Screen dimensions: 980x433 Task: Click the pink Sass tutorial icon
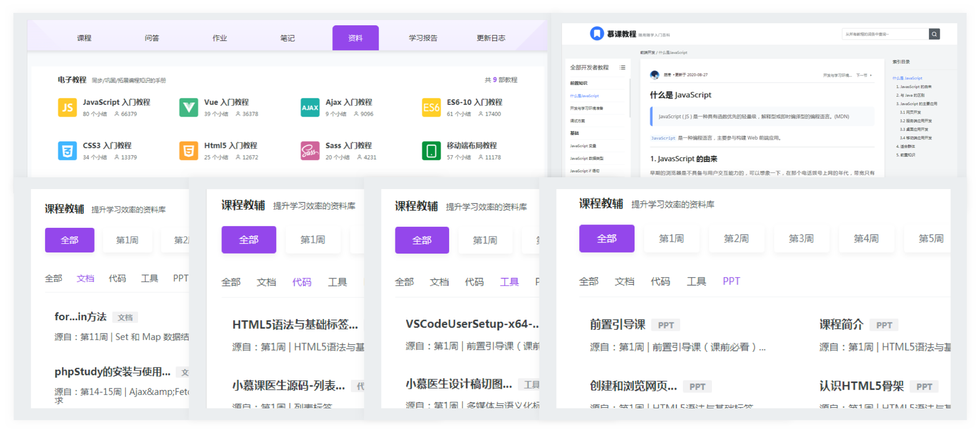(x=310, y=151)
